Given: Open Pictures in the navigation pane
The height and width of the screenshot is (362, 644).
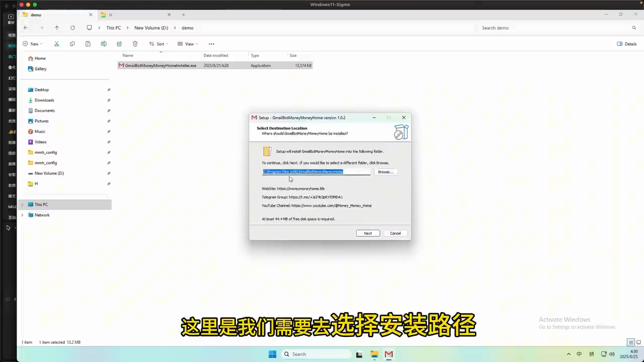Looking at the screenshot, I should click(x=42, y=121).
